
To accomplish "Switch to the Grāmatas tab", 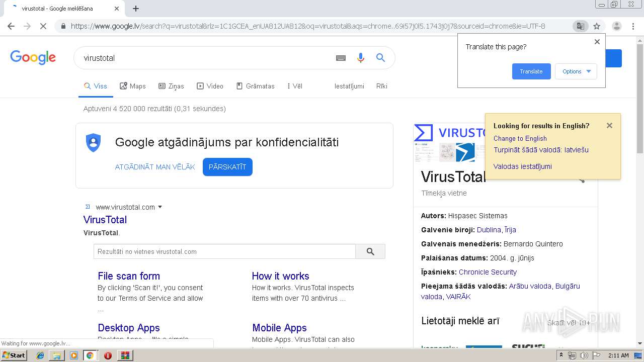I will point(255,86).
